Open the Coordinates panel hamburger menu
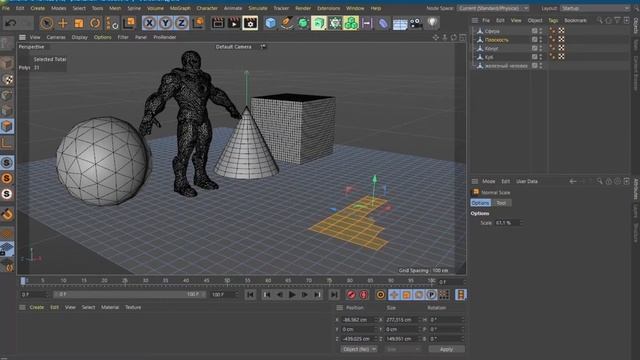 point(340,307)
